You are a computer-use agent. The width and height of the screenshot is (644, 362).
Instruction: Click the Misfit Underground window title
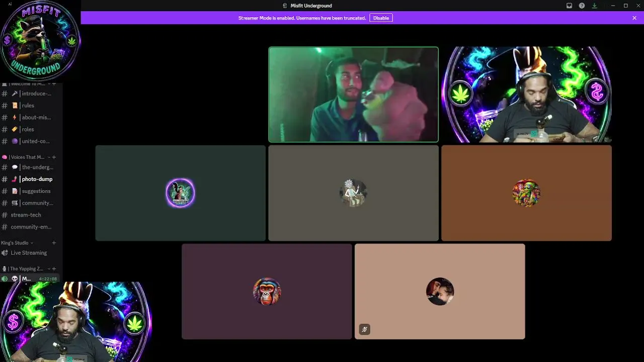coord(311,6)
